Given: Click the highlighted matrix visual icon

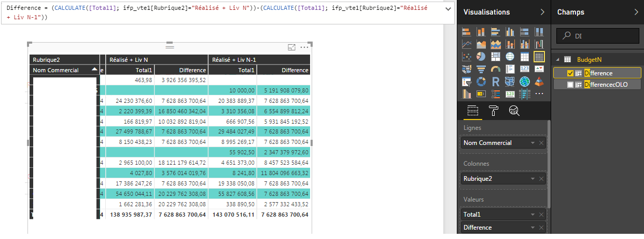Looking at the screenshot, I should click(x=539, y=56).
